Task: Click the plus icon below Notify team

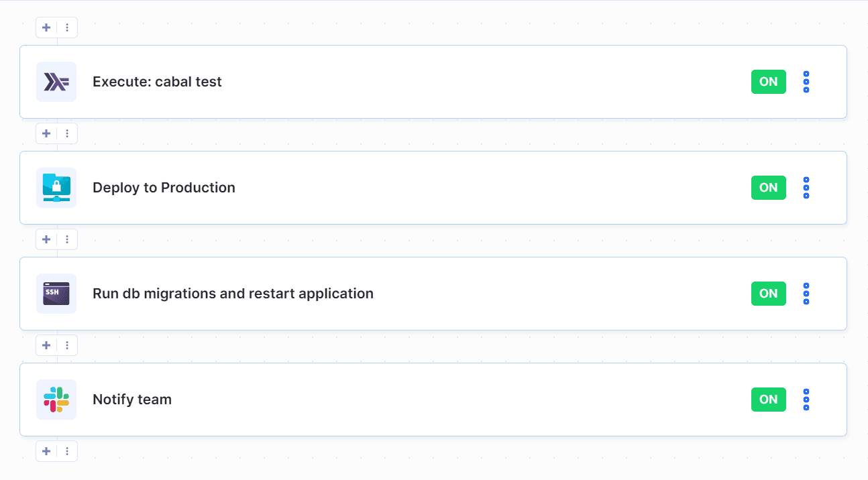Action: pyautogui.click(x=46, y=451)
